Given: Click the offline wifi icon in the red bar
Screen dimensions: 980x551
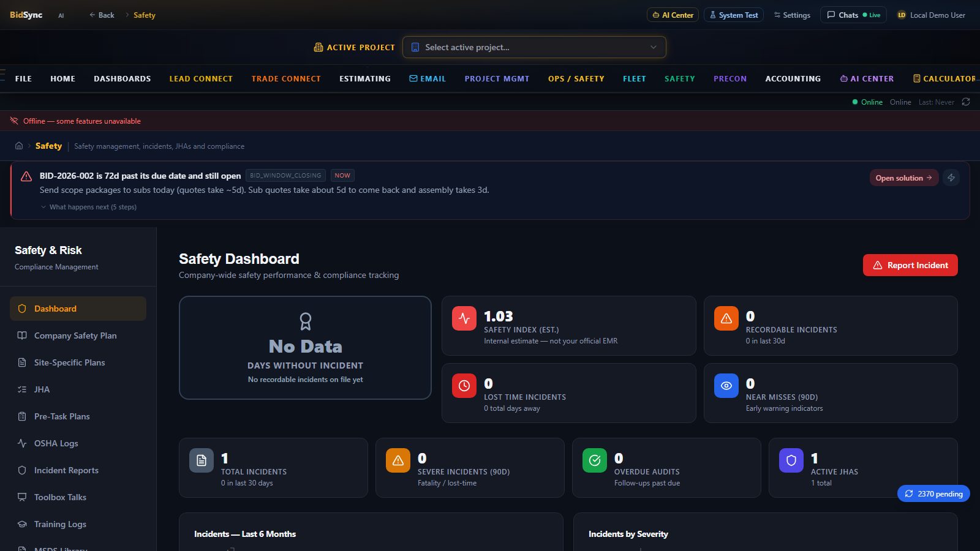Looking at the screenshot, I should tap(14, 121).
